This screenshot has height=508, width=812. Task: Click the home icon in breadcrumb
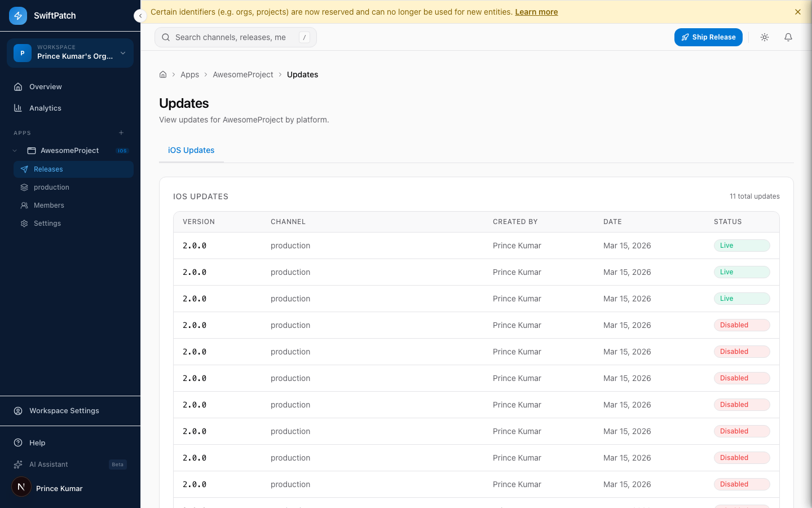point(163,74)
